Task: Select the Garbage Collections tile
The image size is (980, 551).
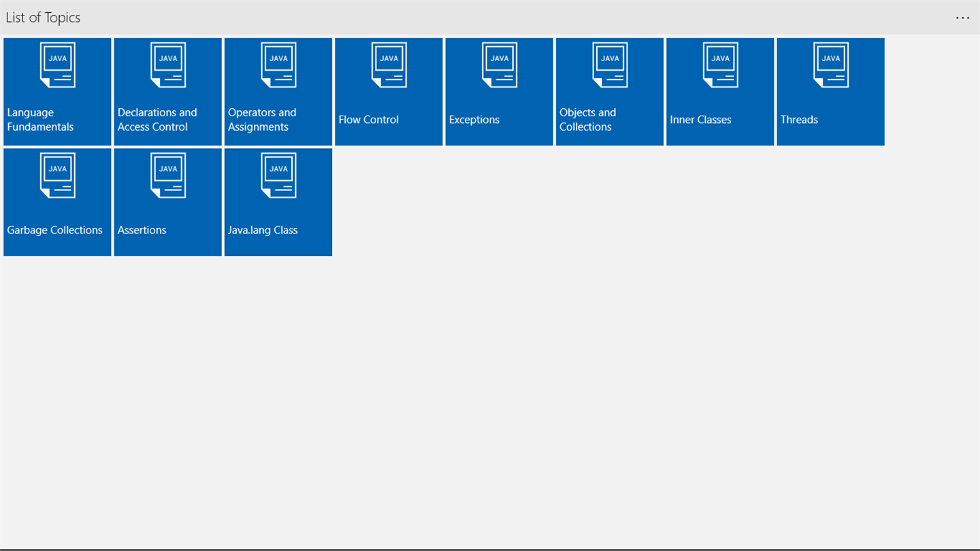Action: [x=57, y=202]
